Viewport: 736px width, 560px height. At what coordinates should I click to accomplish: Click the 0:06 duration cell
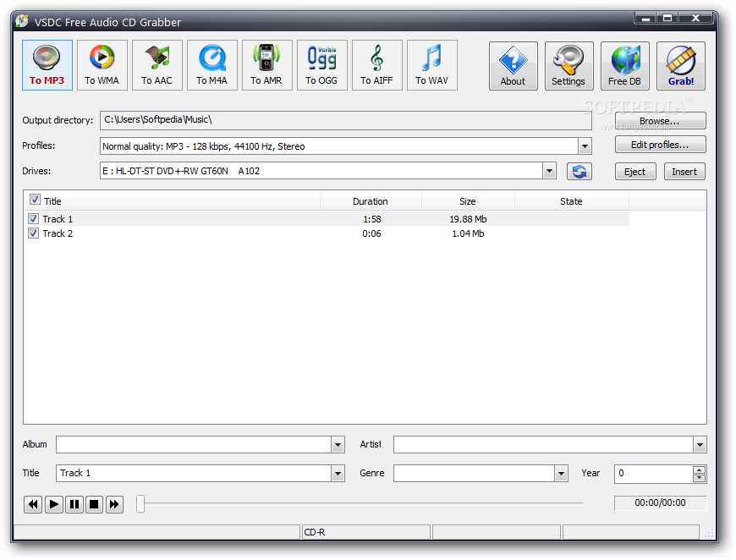click(371, 233)
